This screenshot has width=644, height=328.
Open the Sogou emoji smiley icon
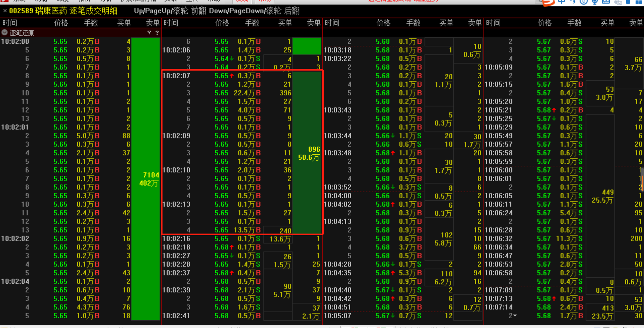(584, 2)
